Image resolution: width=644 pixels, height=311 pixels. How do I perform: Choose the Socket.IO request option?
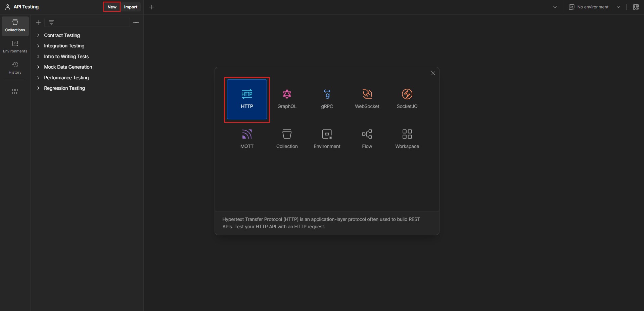coord(407,100)
